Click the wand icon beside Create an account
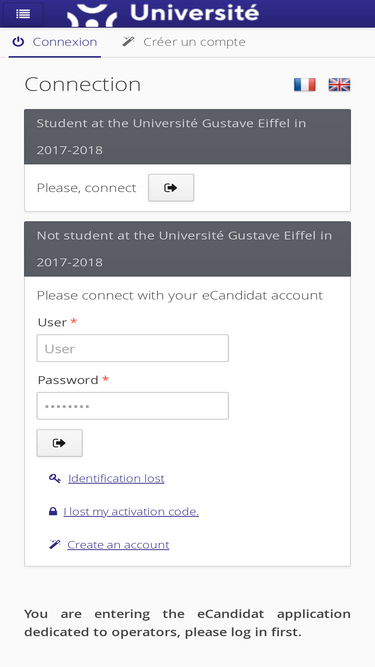This screenshot has width=375, height=667. (x=55, y=544)
